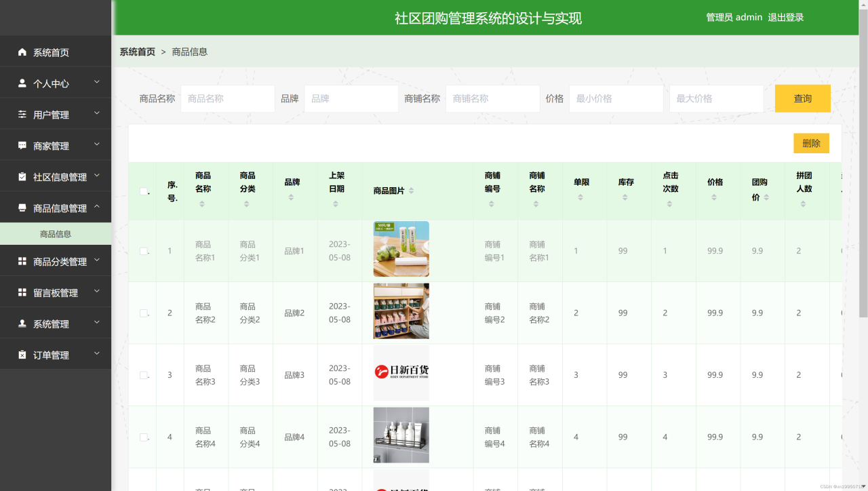Click the user icon beside 系统管理
This screenshot has height=491, width=868.
click(x=22, y=323)
